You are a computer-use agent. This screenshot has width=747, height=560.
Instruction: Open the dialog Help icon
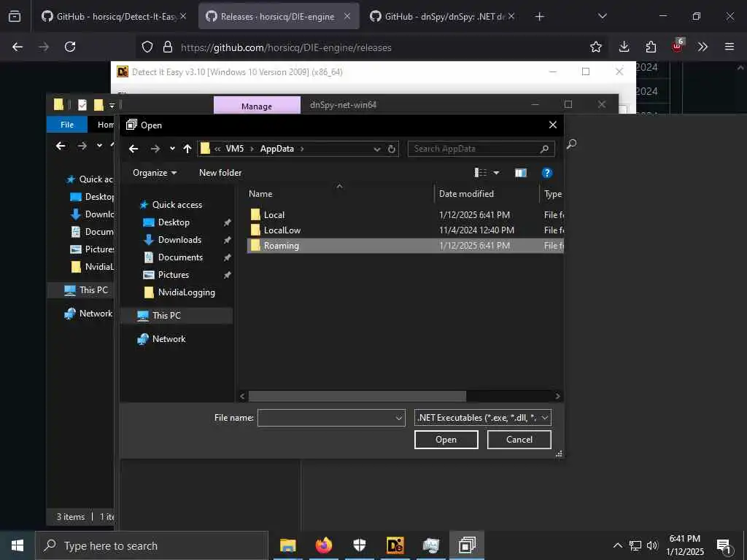coord(547,173)
